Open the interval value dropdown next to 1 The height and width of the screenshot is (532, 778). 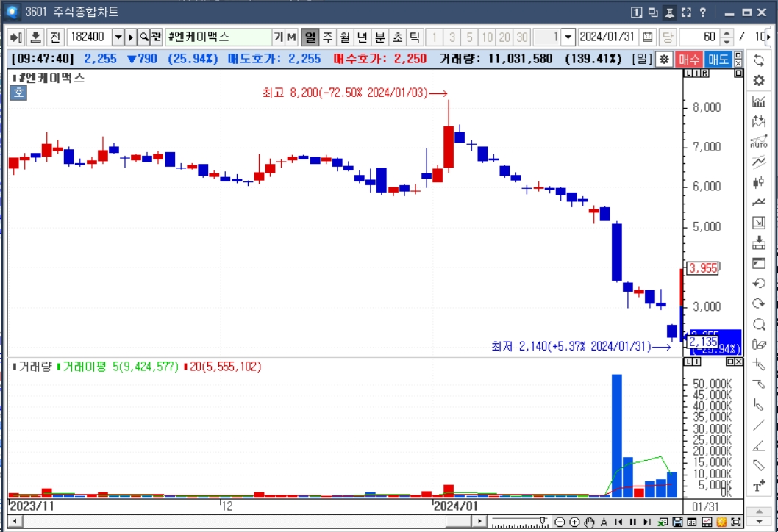click(x=568, y=37)
